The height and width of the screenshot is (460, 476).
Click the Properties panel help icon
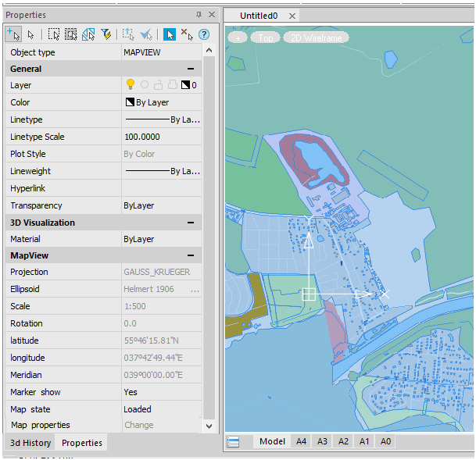click(x=204, y=34)
